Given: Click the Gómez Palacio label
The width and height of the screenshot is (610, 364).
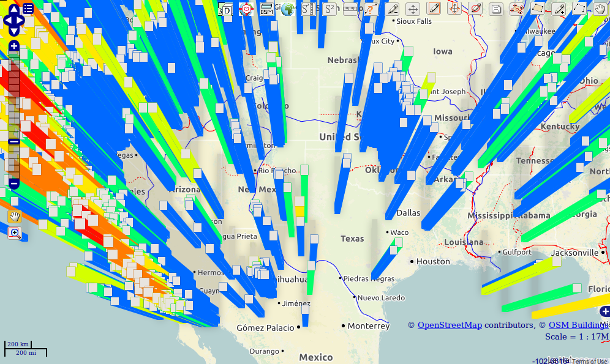Looking at the screenshot, I should tap(265, 328).
